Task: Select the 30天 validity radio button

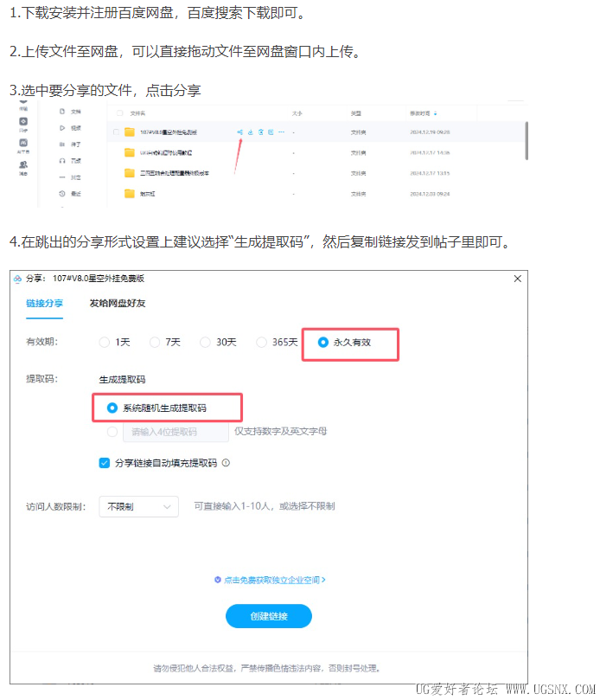Action: (x=205, y=343)
